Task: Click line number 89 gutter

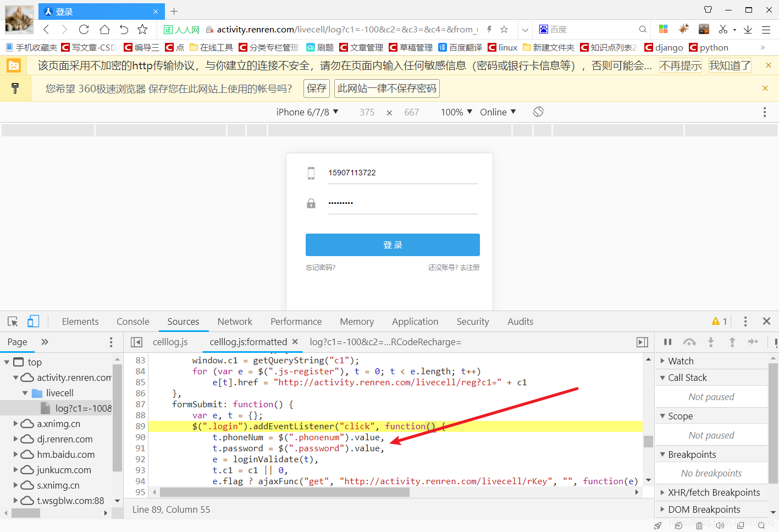Action: [140, 426]
